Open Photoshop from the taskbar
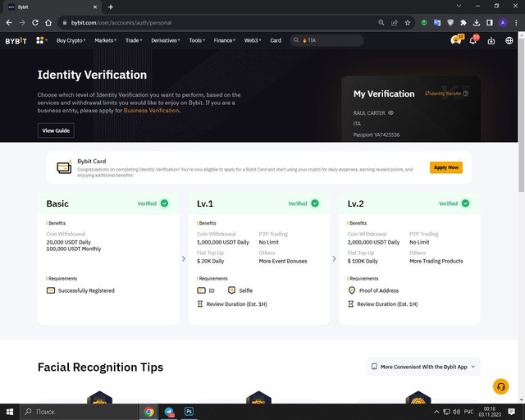The width and height of the screenshot is (525, 420). point(189,411)
